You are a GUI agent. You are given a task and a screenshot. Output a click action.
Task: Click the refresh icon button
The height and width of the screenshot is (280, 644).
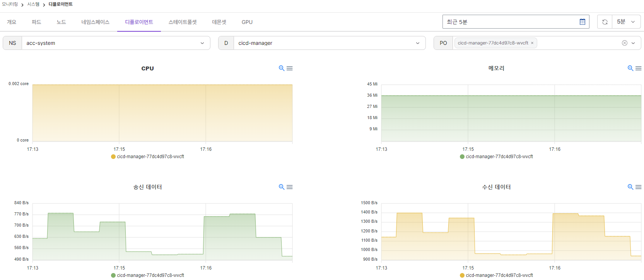click(x=605, y=22)
